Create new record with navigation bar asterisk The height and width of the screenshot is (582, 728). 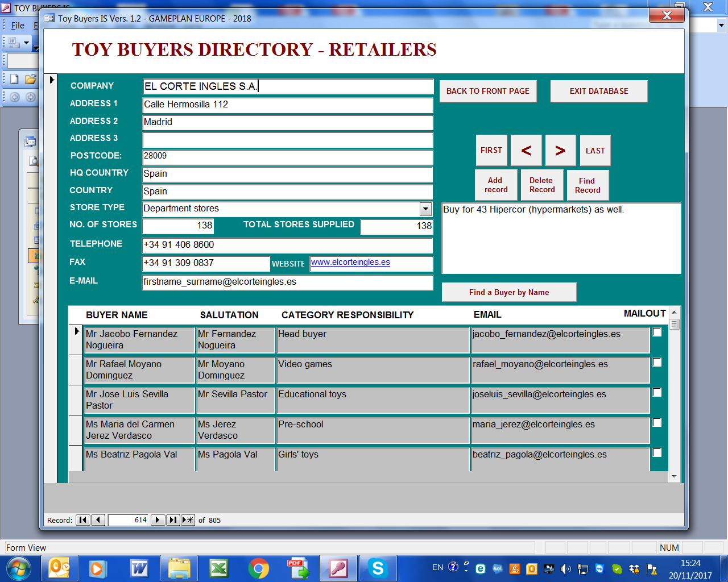(188, 519)
